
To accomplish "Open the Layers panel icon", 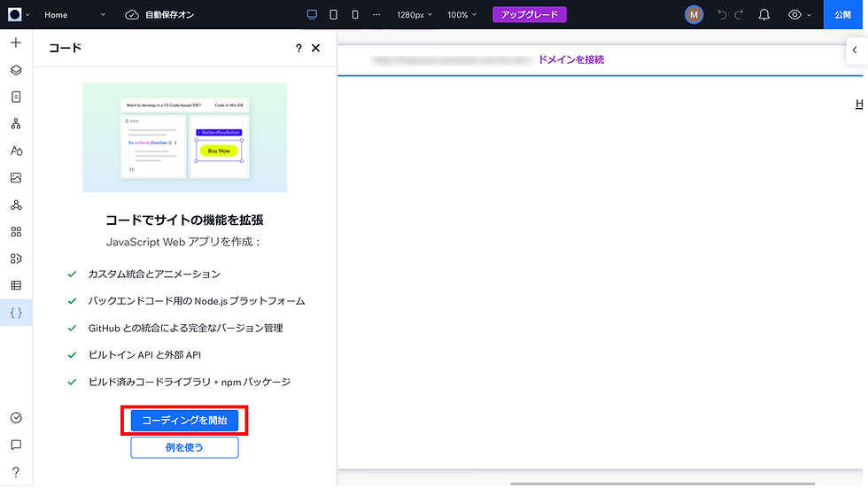I will click(x=16, y=70).
